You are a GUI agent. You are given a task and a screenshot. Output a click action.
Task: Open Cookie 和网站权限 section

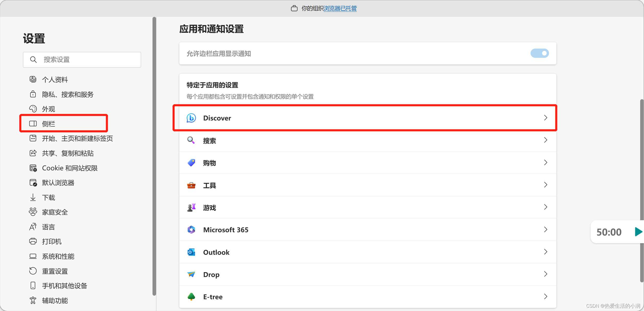click(70, 168)
